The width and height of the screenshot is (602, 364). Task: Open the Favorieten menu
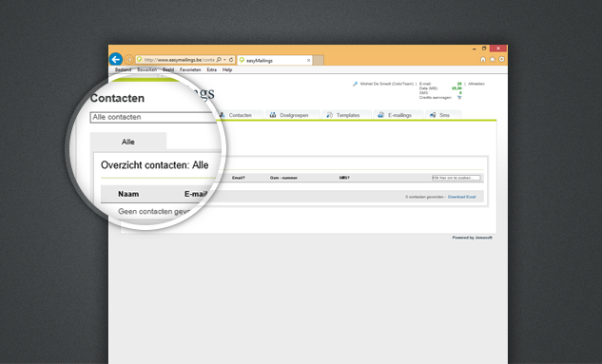coord(190,69)
